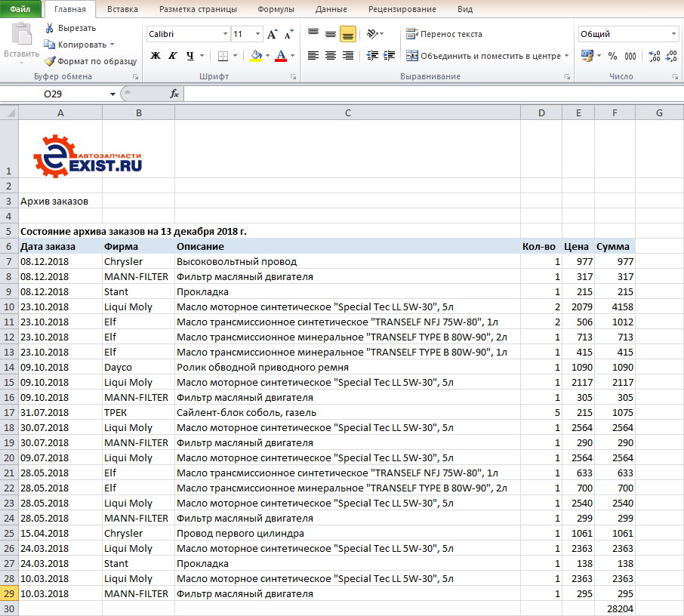The height and width of the screenshot is (616, 684).
Task: Toggle Перенос текста wrap text
Action: point(444,34)
